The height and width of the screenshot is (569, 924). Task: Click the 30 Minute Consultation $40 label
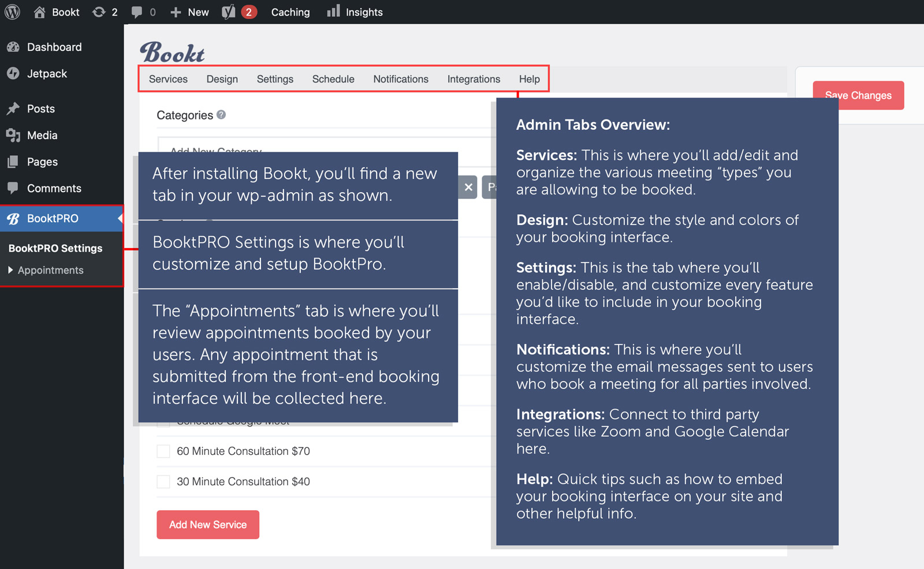coord(243,482)
